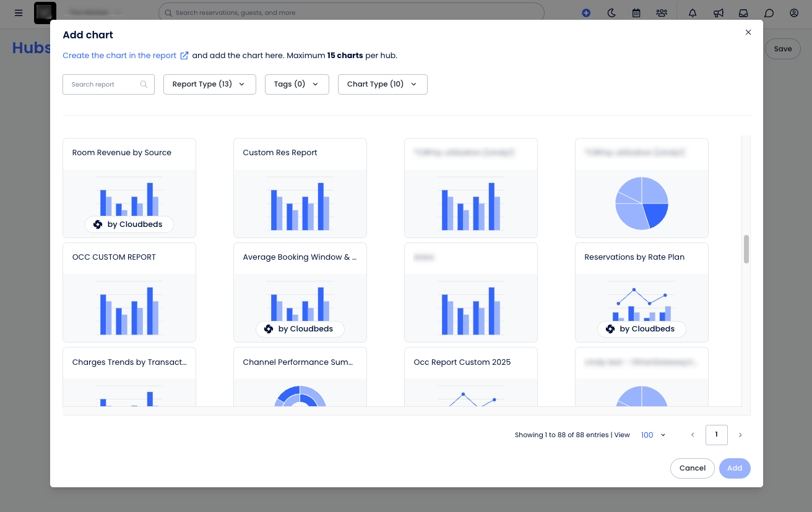Click the blue plus create icon

[x=586, y=12]
